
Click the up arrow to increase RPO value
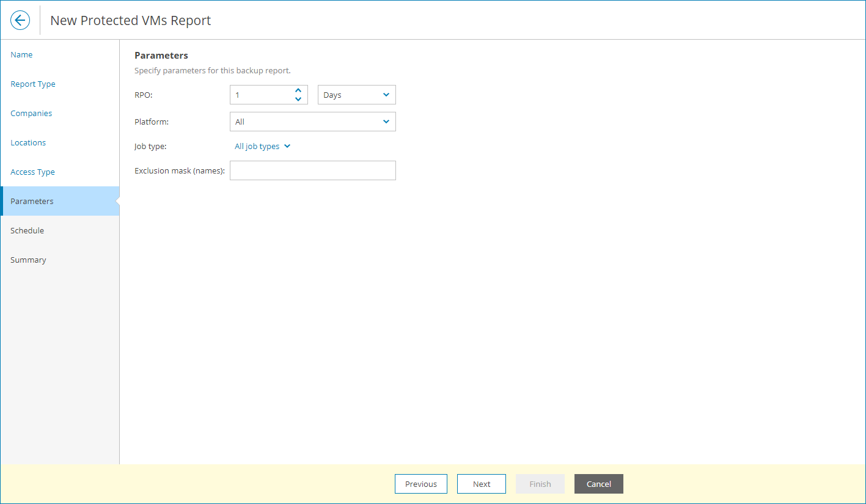coord(298,90)
